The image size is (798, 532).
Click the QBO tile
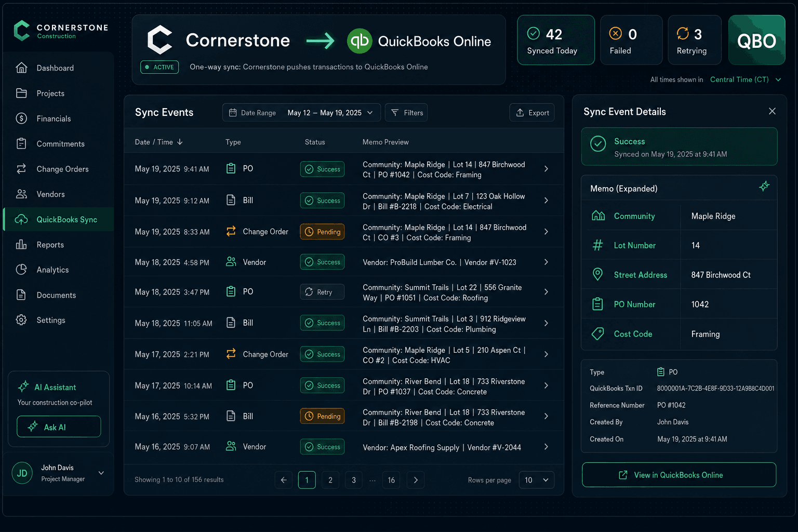click(756, 40)
